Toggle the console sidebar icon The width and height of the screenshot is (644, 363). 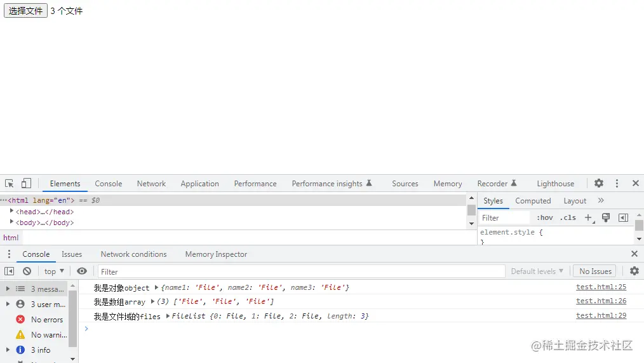click(9, 271)
